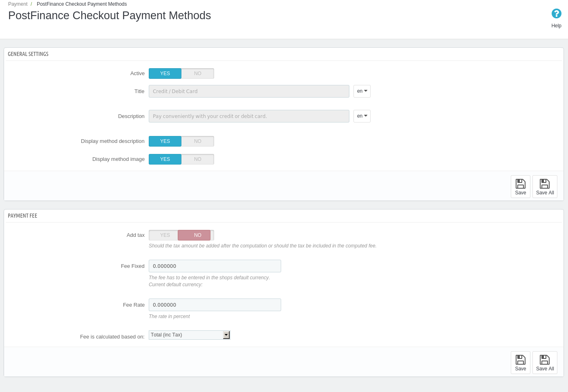Click the Description input field

tap(249, 116)
